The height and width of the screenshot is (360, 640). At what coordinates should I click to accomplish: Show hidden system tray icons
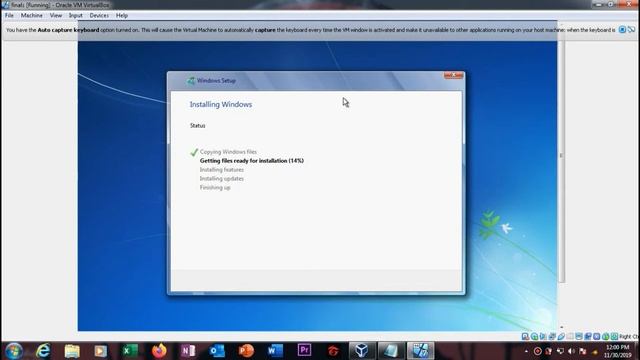point(526,351)
